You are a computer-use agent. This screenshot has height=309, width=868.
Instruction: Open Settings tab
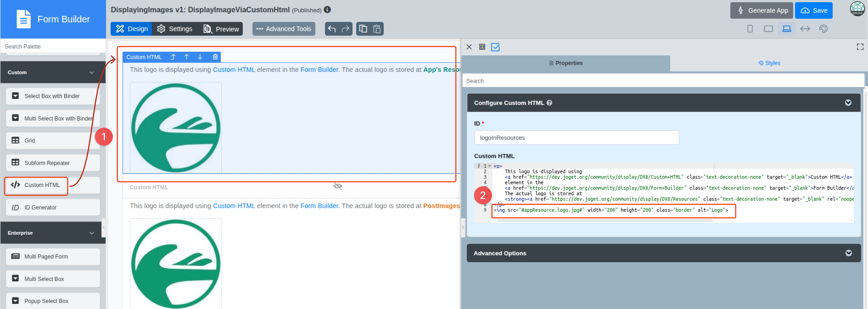[175, 29]
